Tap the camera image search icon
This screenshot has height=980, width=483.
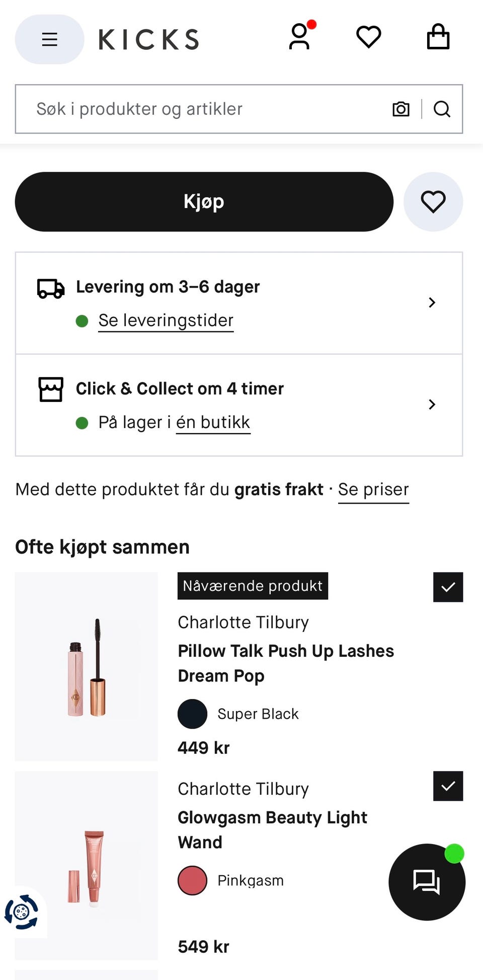[401, 109]
